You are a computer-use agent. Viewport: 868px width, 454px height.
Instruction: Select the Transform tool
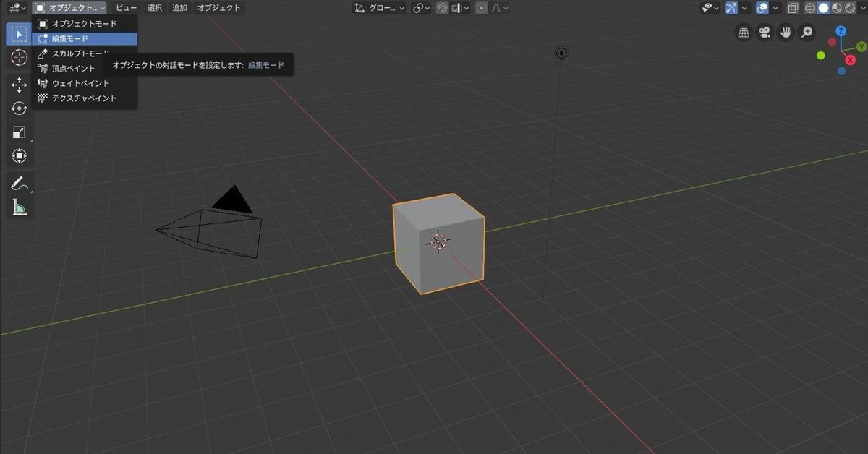[x=20, y=156]
